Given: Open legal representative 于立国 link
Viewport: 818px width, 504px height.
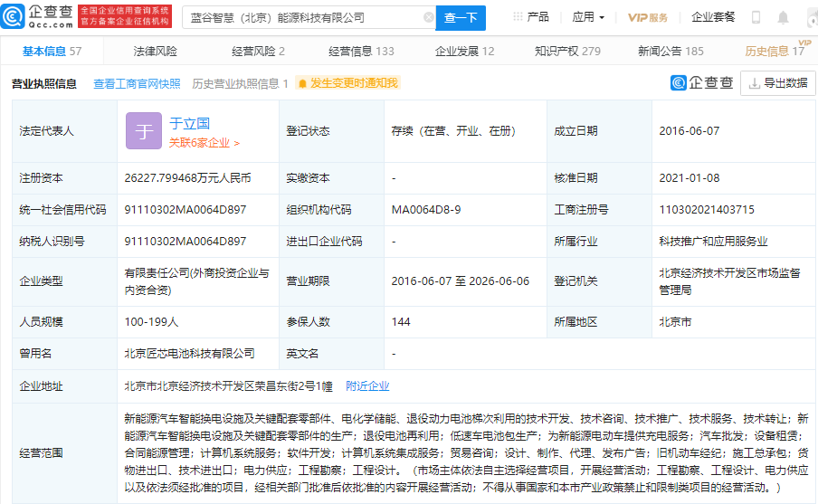Looking at the screenshot, I should click(x=189, y=124).
